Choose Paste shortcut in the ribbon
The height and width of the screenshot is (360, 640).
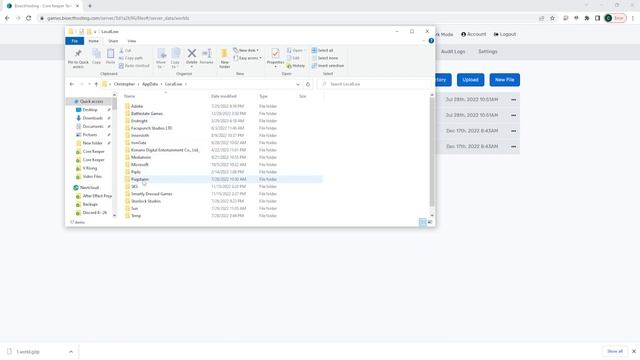click(134, 65)
